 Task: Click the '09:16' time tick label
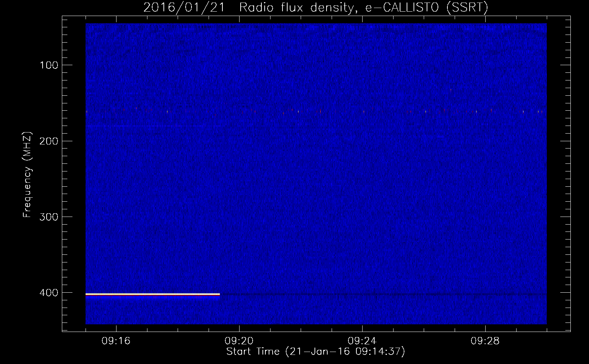tap(116, 341)
